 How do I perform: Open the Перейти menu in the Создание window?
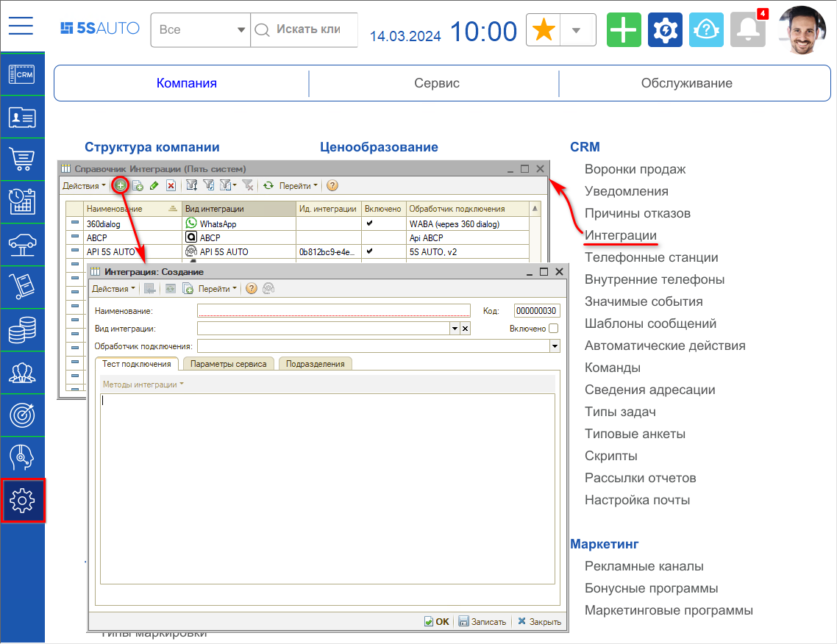click(217, 289)
